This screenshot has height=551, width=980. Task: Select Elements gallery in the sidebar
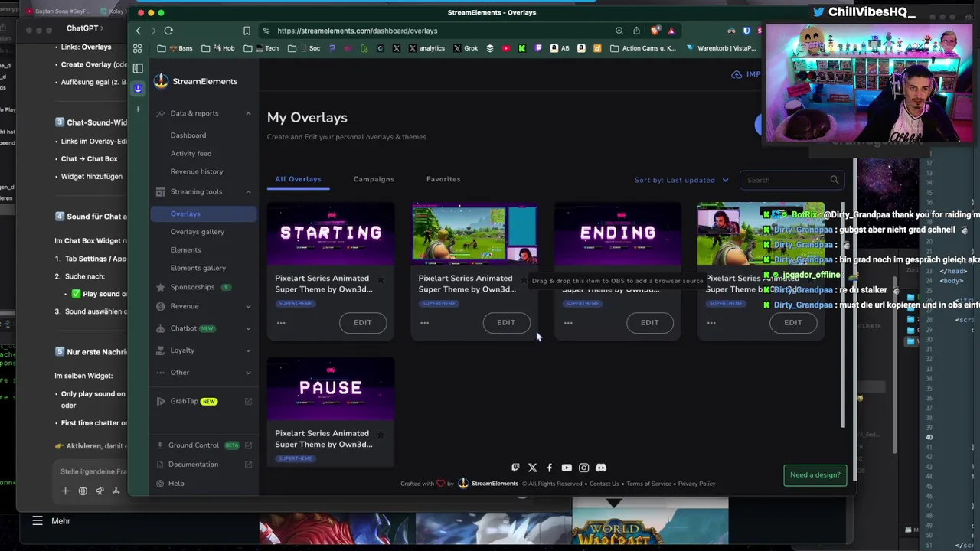[x=198, y=268]
